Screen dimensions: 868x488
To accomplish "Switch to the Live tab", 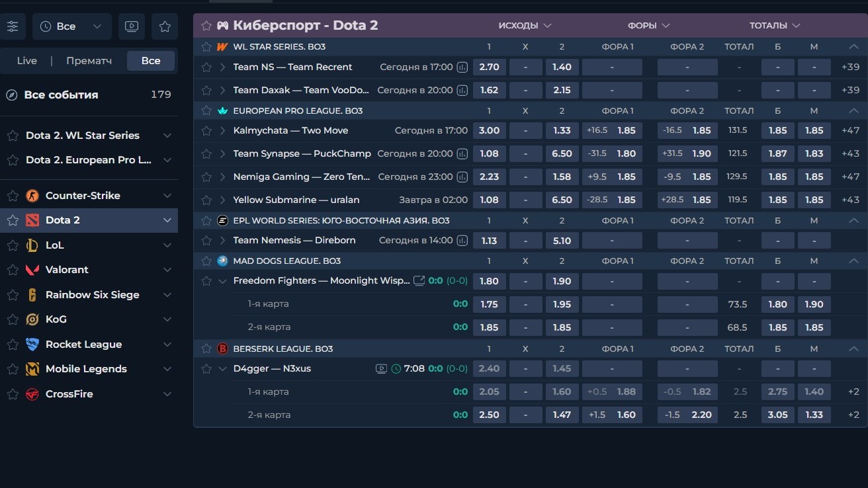I will 27,61.
